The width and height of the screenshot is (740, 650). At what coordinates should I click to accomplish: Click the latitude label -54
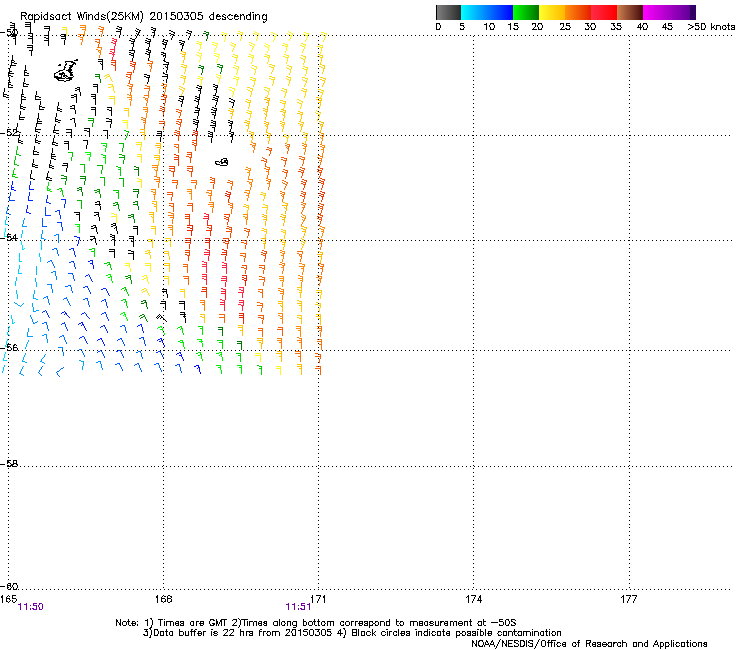point(9,237)
